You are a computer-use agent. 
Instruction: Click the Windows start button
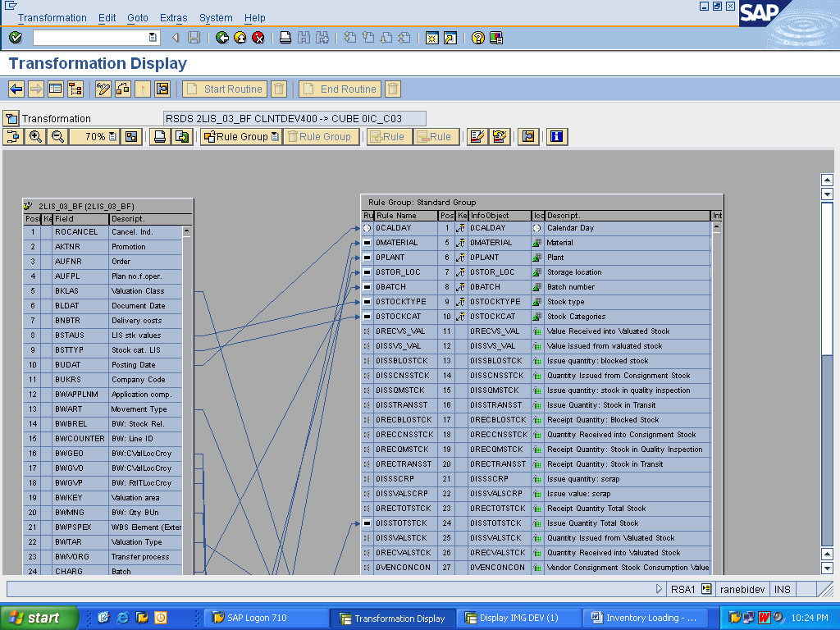39,618
